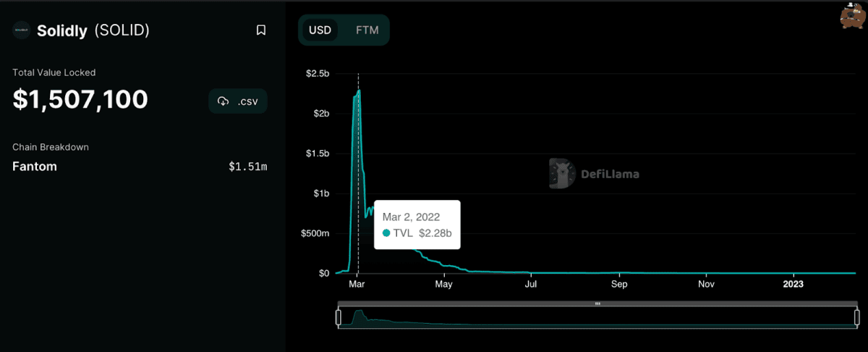Click the Mar 2, 2022 tooltip date

[411, 217]
